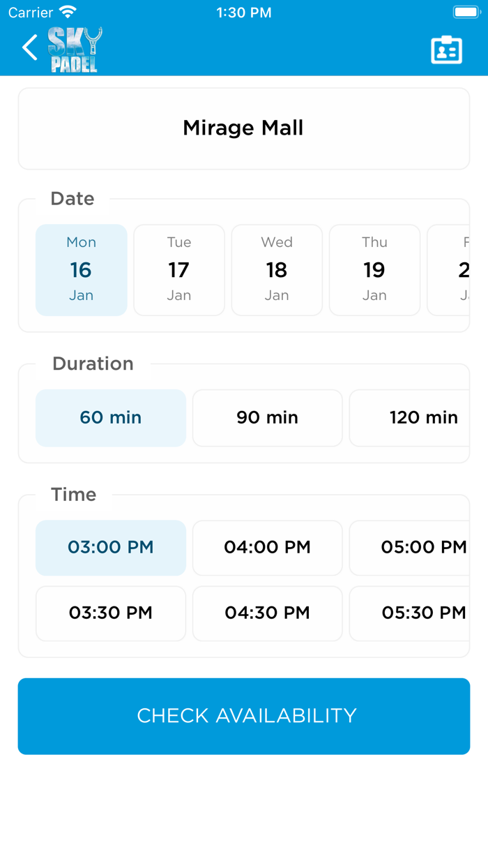Select Mon 16 Jan date

click(82, 270)
